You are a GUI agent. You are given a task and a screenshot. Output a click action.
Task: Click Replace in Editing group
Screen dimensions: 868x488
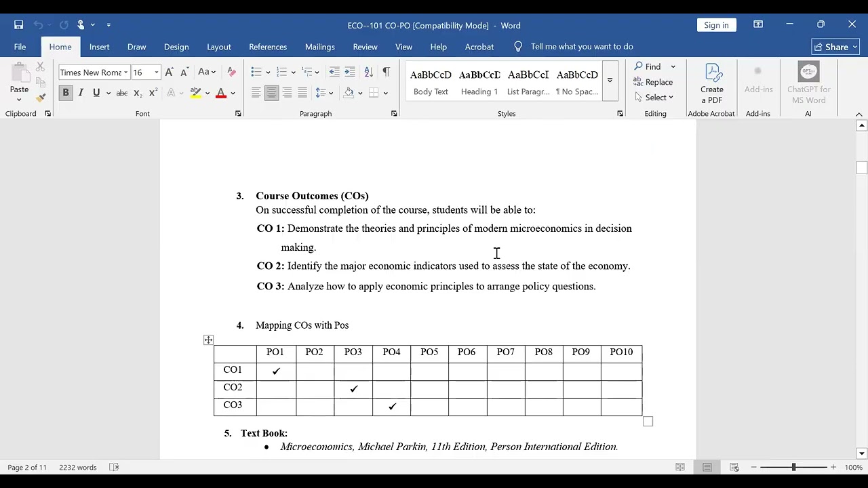tap(653, 82)
